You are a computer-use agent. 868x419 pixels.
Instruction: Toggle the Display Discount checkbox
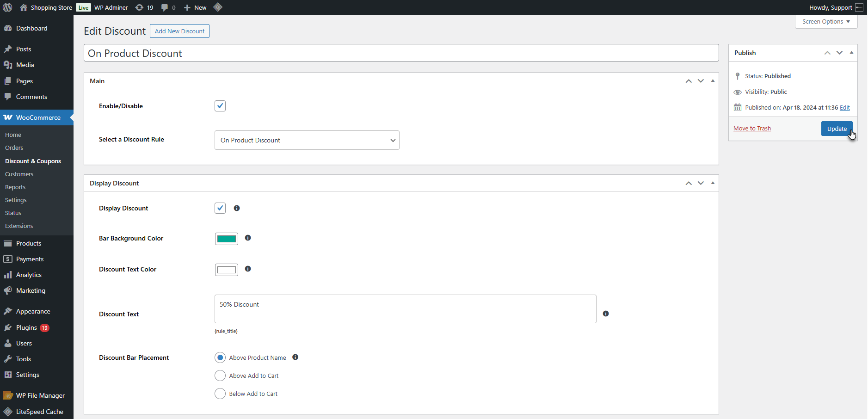(x=220, y=208)
